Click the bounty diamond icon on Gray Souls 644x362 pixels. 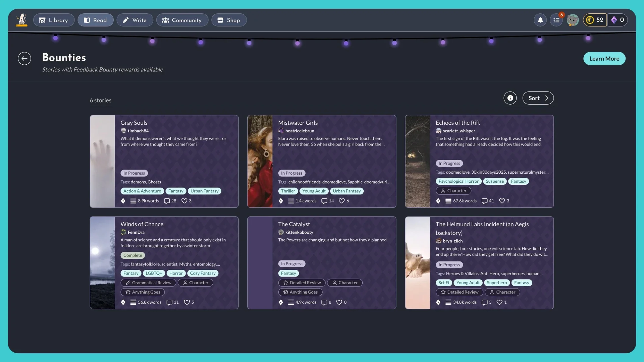(x=123, y=201)
